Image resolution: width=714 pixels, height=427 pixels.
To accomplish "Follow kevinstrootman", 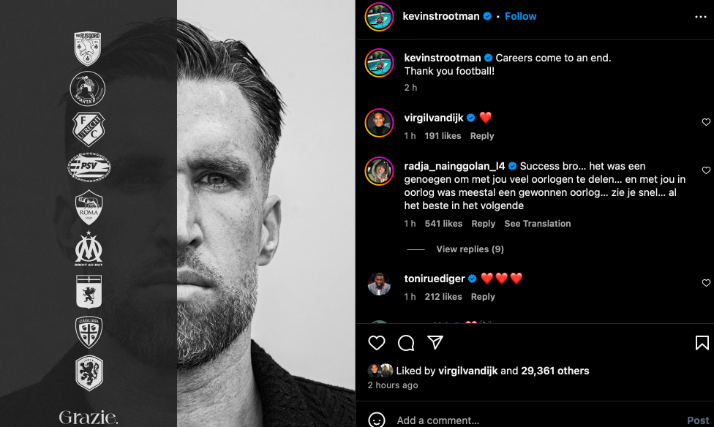I will click(x=521, y=16).
